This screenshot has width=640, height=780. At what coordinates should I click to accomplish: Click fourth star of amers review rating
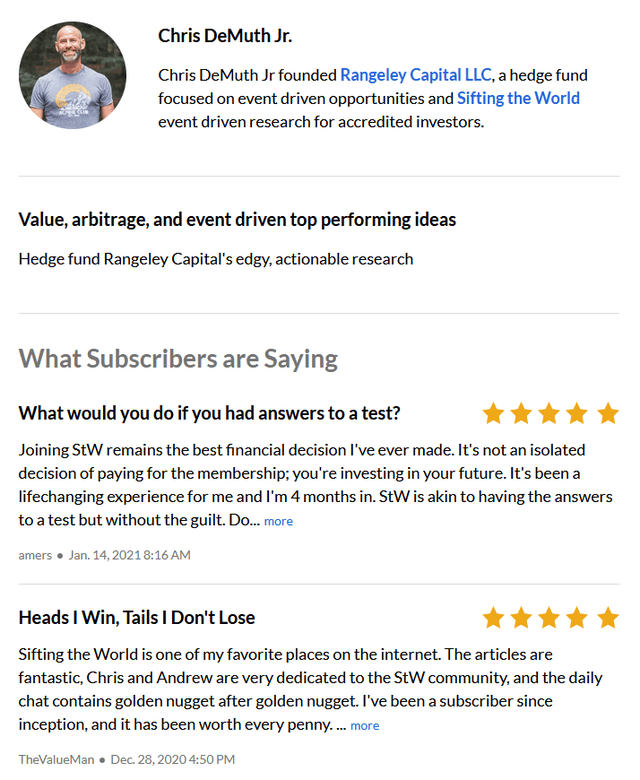pos(578,413)
